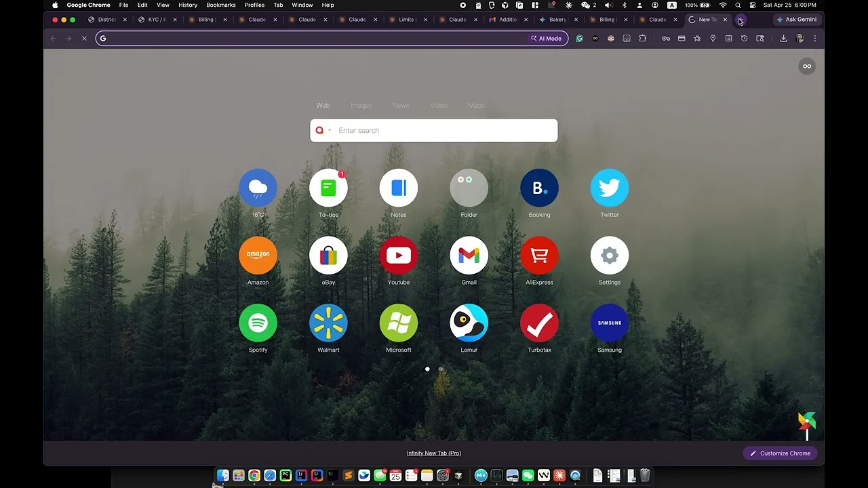868x488 pixels.
Task: Open the Wi-Fi status in menu bar
Action: point(723,5)
